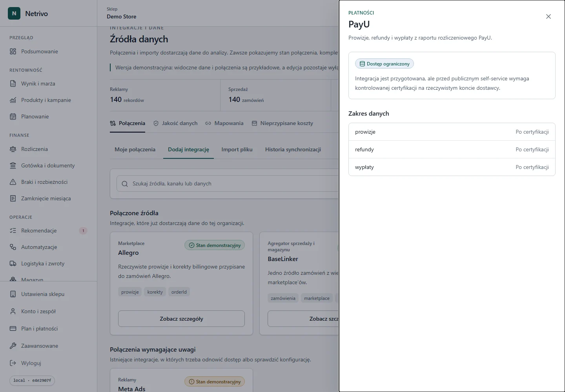Open Rozliczenia scales icon
This screenshot has height=392, width=565.
[13, 149]
